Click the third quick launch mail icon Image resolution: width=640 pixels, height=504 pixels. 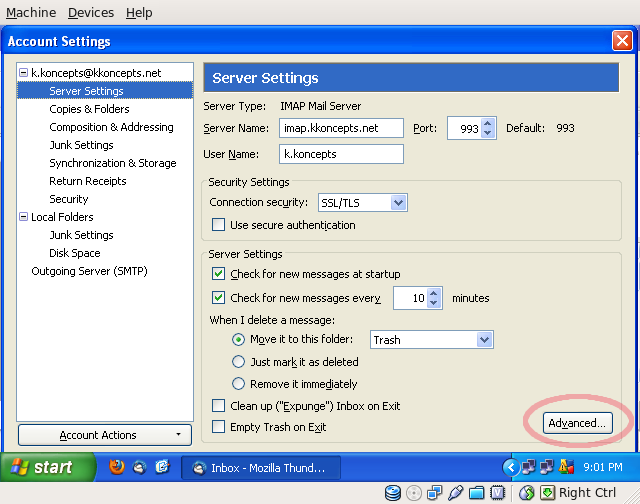[162, 466]
